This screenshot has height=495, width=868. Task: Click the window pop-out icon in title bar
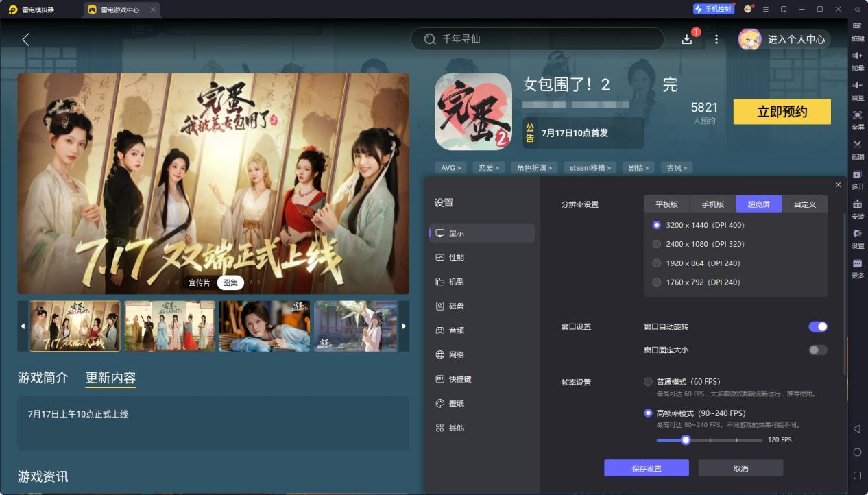pyautogui.click(x=784, y=9)
